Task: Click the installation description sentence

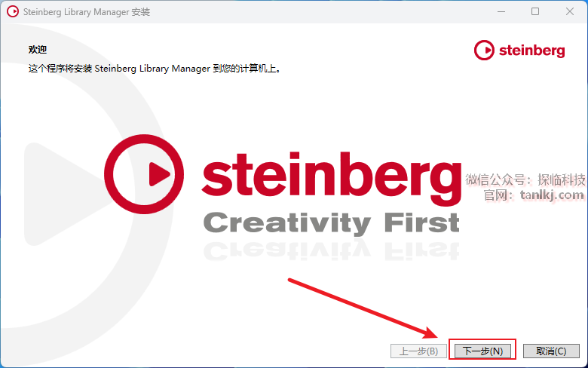Action: [x=155, y=69]
